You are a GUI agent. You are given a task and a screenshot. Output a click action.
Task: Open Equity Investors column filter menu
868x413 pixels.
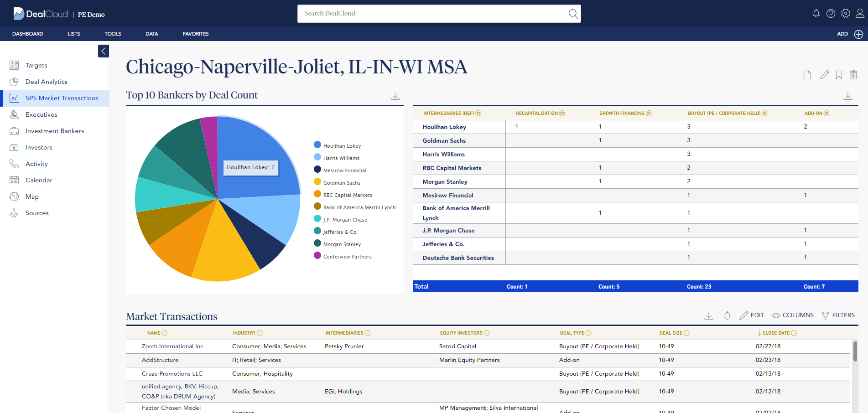coord(487,333)
